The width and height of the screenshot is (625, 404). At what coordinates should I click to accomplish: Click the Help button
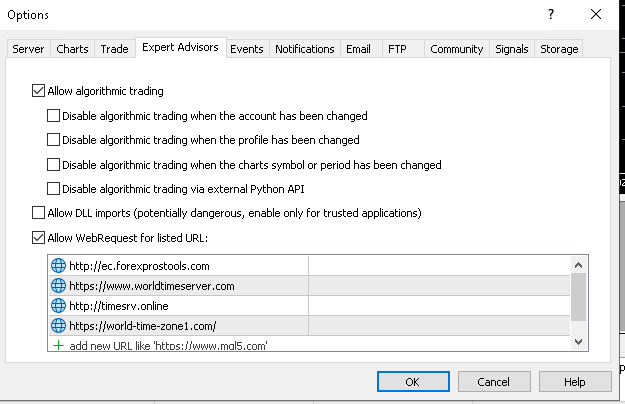point(574,382)
